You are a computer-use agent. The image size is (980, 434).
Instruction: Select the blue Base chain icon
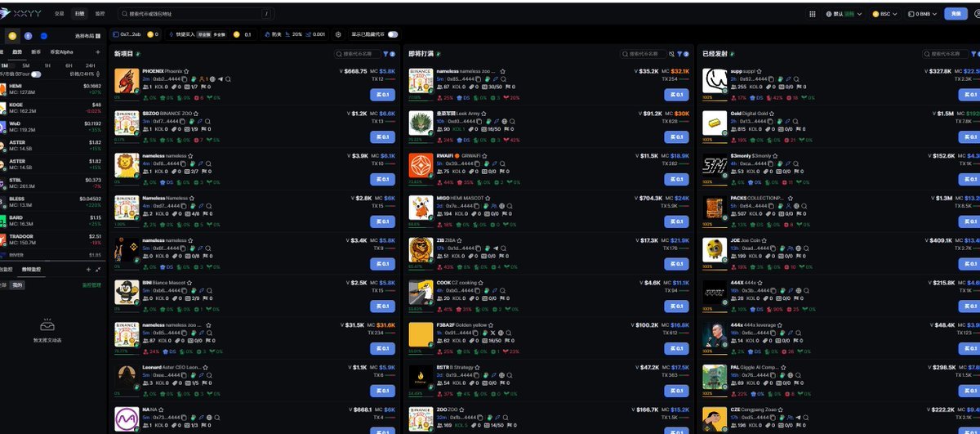click(44, 35)
